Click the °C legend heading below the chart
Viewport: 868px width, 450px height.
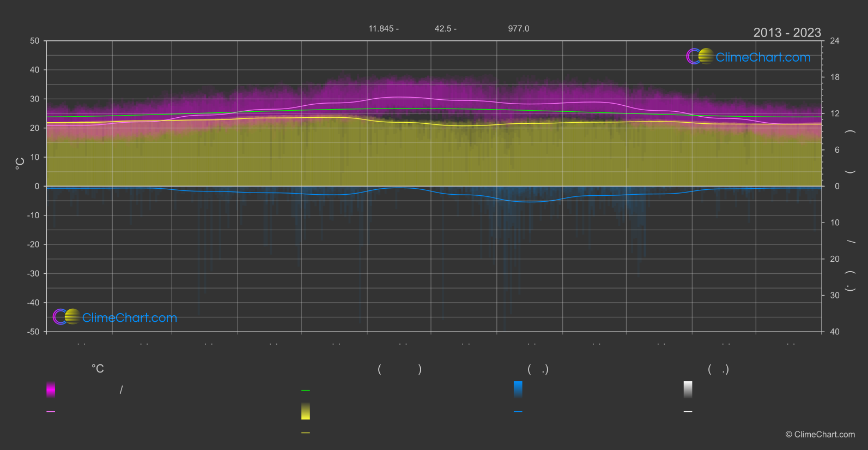(x=98, y=369)
